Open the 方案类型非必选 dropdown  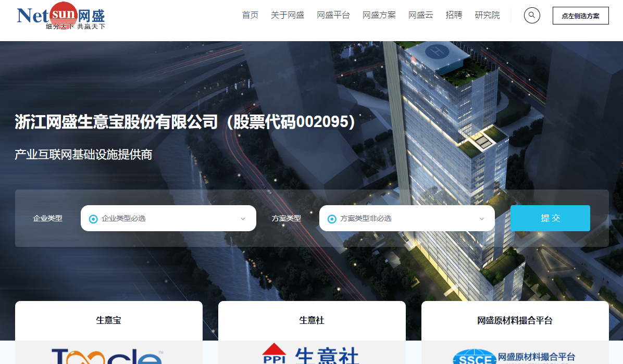(x=407, y=218)
